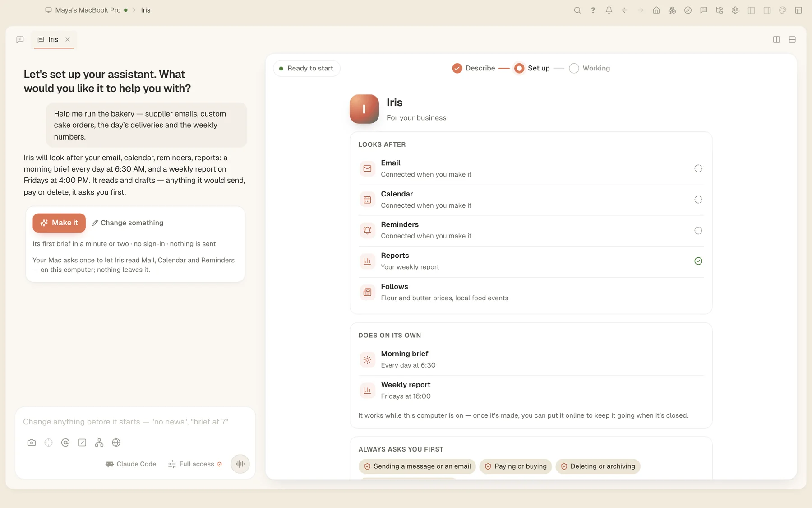Open settings gear icon
812x508 pixels.
coord(735,10)
